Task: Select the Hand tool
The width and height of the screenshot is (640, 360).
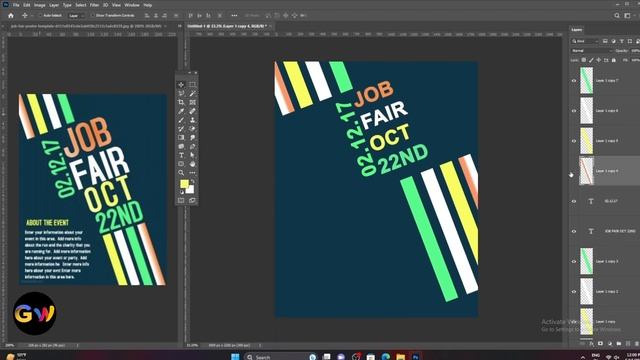Action: tap(192, 164)
